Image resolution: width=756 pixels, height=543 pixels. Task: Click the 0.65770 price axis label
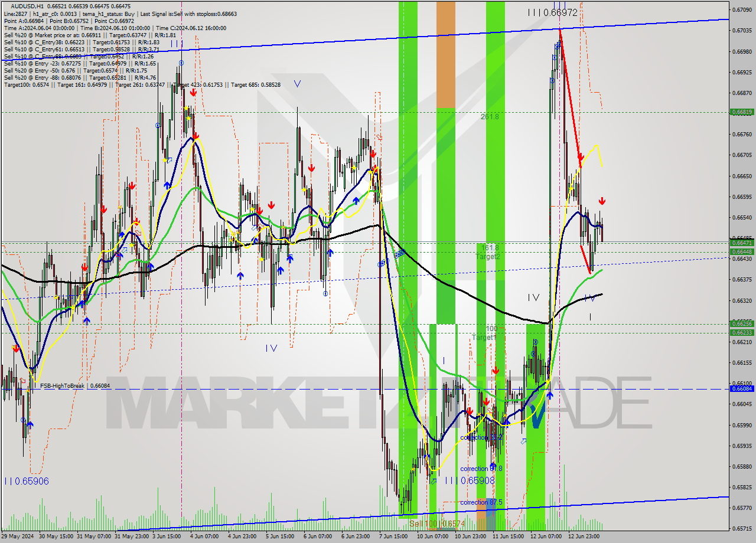pos(742,508)
